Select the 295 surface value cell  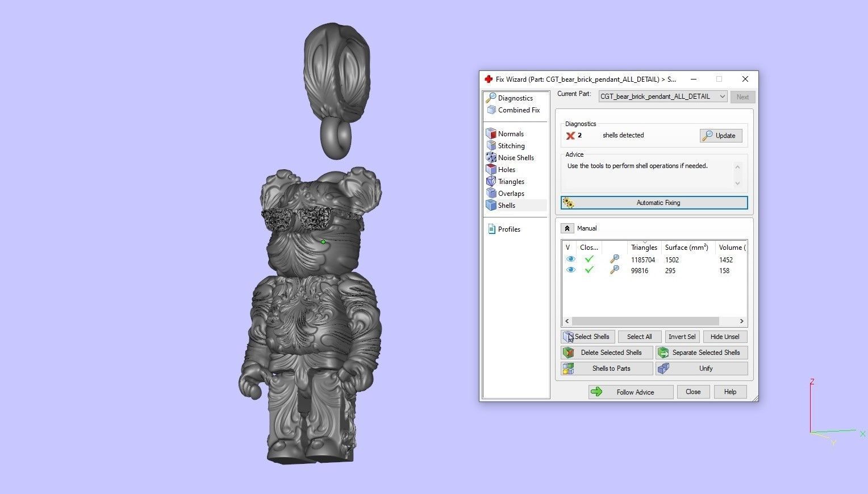(x=670, y=271)
